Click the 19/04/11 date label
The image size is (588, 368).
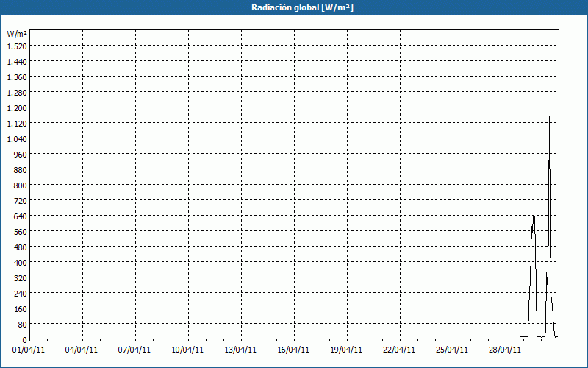(346, 350)
